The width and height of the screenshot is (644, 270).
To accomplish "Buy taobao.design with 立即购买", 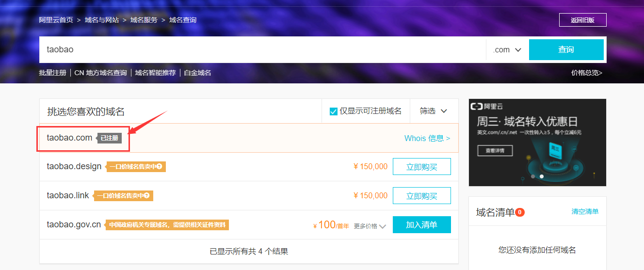I will (422, 167).
